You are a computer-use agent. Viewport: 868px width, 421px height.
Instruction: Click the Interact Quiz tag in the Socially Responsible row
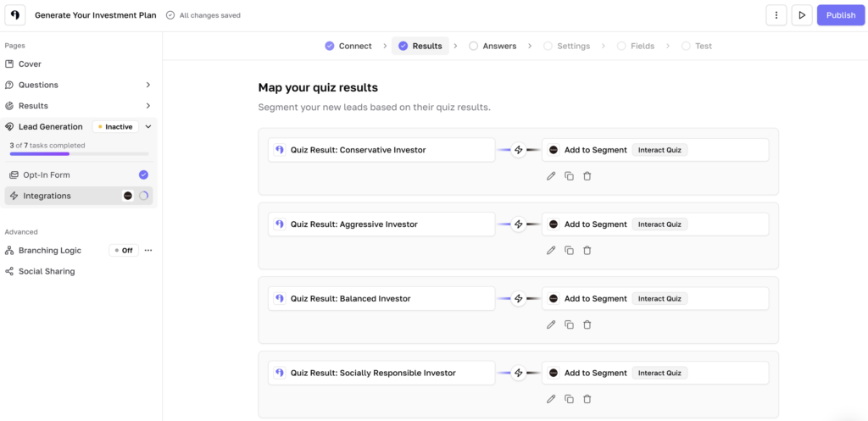click(659, 373)
